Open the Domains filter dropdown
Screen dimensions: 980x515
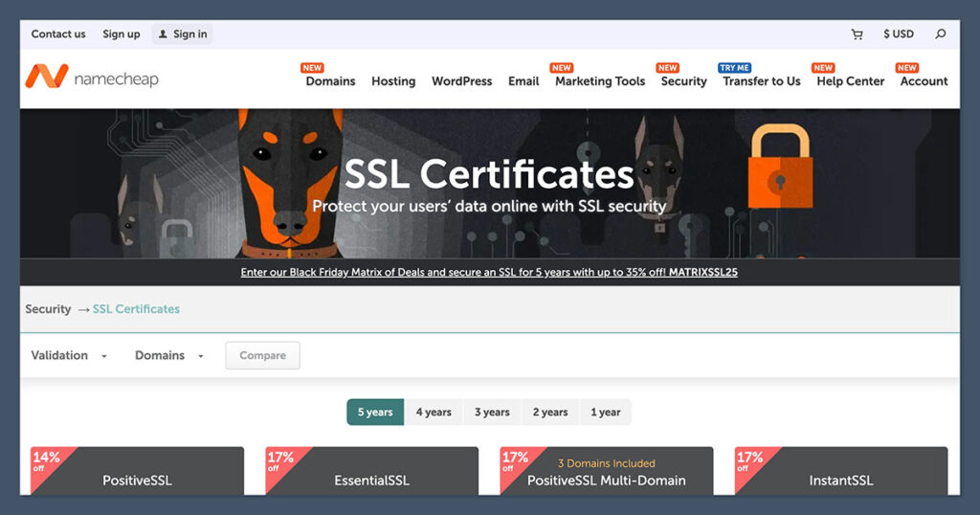pos(169,355)
